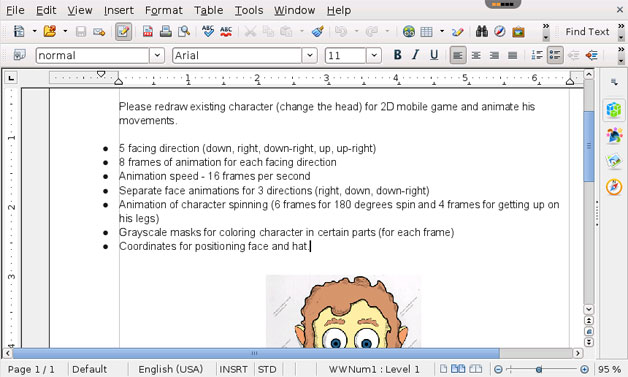This screenshot has width=628, height=377.
Task: Click INSRT insert mode in status bar
Action: point(233,369)
